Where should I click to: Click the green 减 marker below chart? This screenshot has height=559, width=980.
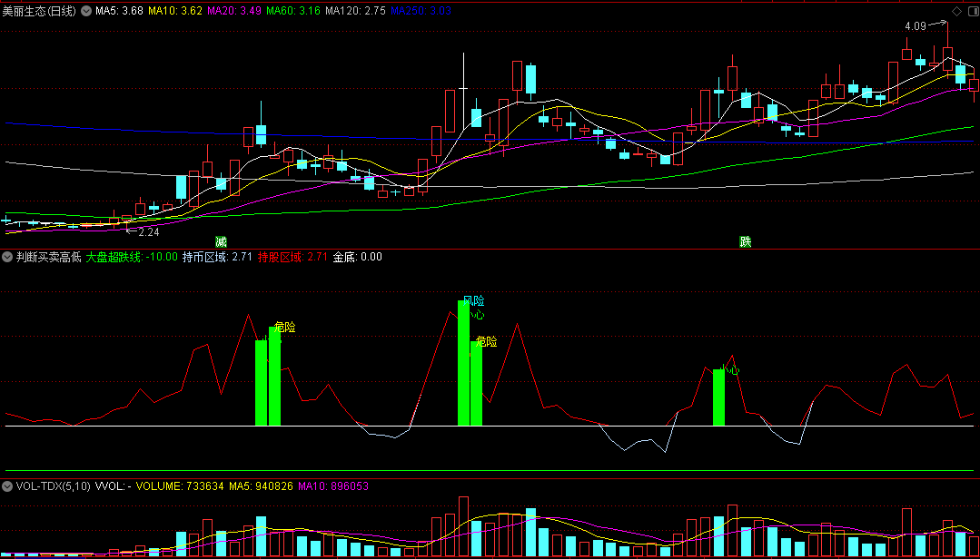click(221, 241)
